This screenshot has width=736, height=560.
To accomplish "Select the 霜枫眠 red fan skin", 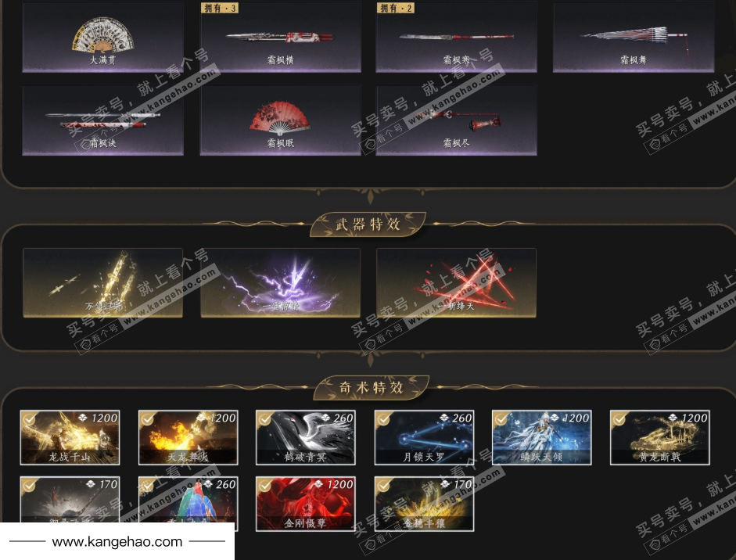I will (280, 120).
